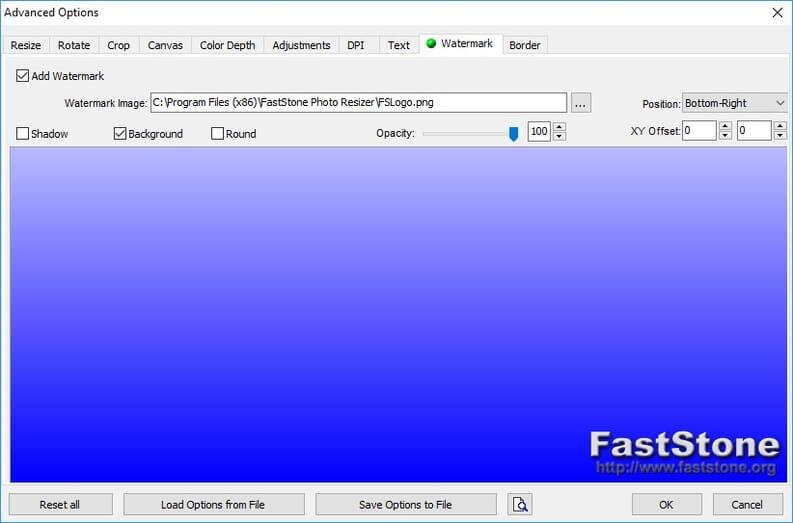Open the Canvas tab
The height and width of the screenshot is (523, 793).
165,45
